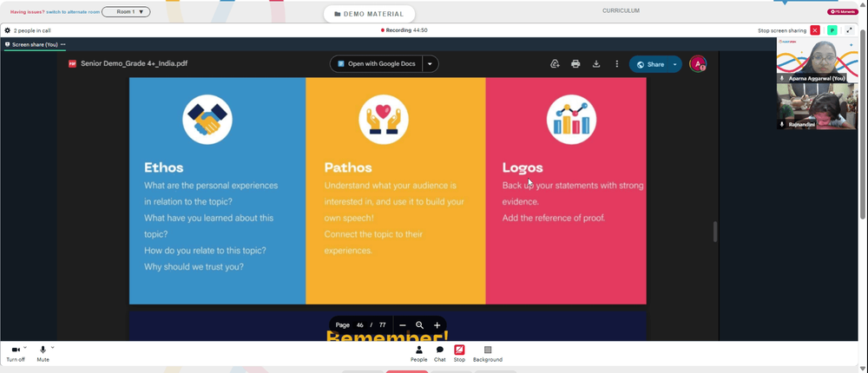Open the Google account avatar
Screen dimensions: 868x373
tap(698, 63)
